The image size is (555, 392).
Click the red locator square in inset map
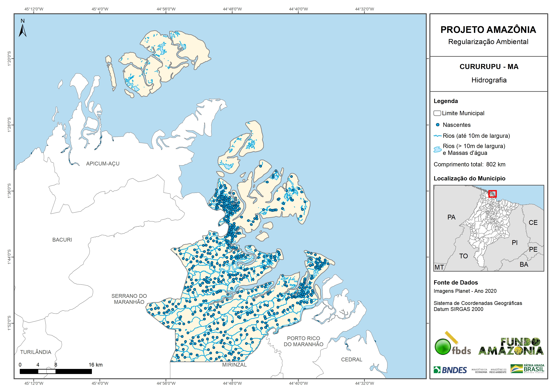point(492,194)
